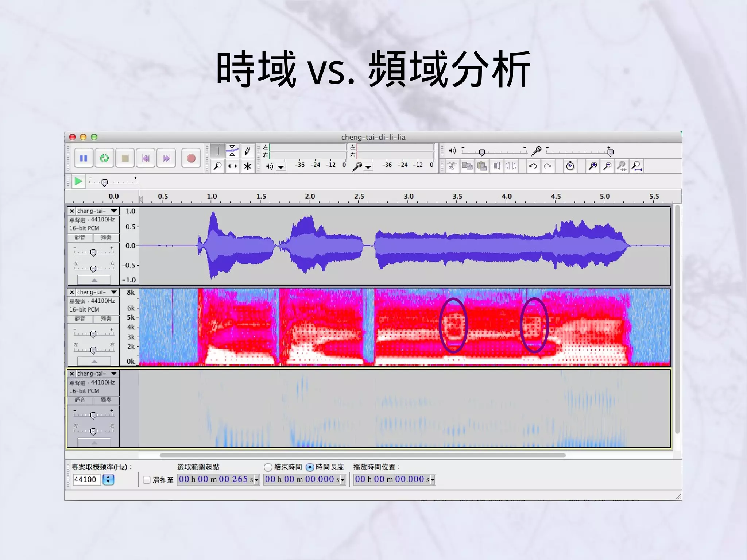Click the Pause transport button
The height and width of the screenshot is (560, 747).
[84, 158]
